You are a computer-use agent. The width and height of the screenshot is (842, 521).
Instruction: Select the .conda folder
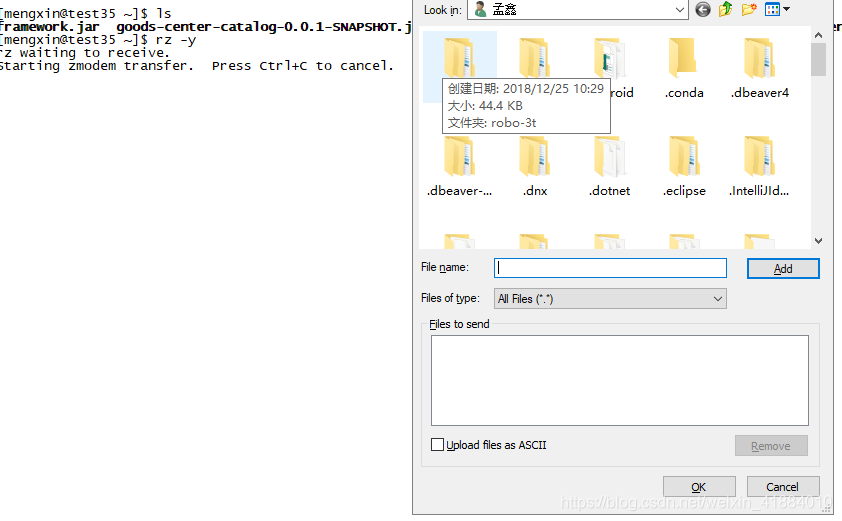(684, 68)
